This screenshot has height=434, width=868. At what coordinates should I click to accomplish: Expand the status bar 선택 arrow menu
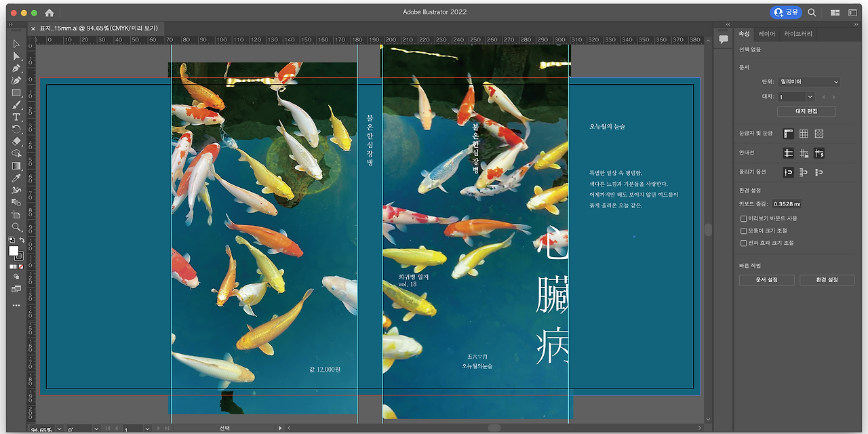tap(280, 429)
